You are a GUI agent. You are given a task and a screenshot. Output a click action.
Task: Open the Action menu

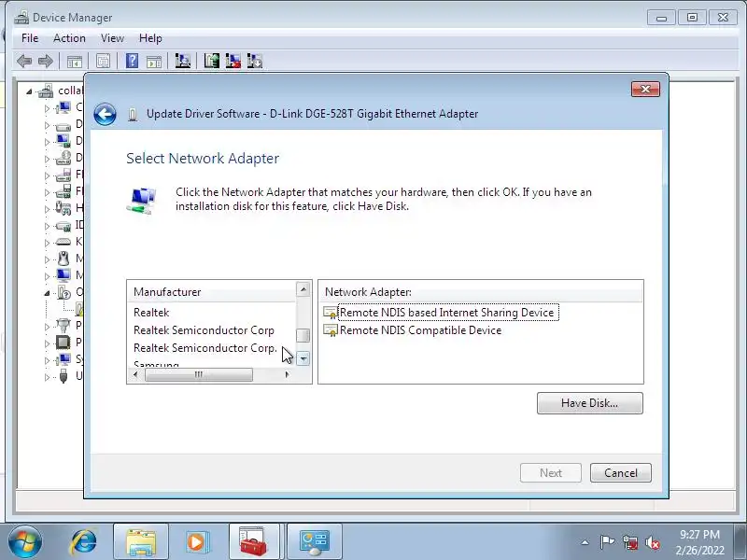(x=69, y=38)
